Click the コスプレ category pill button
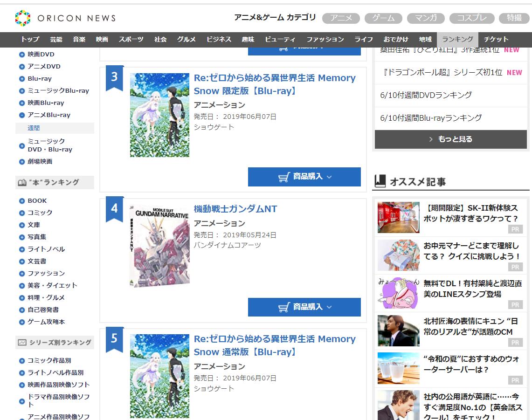This screenshot has height=420, width=532. click(471, 18)
